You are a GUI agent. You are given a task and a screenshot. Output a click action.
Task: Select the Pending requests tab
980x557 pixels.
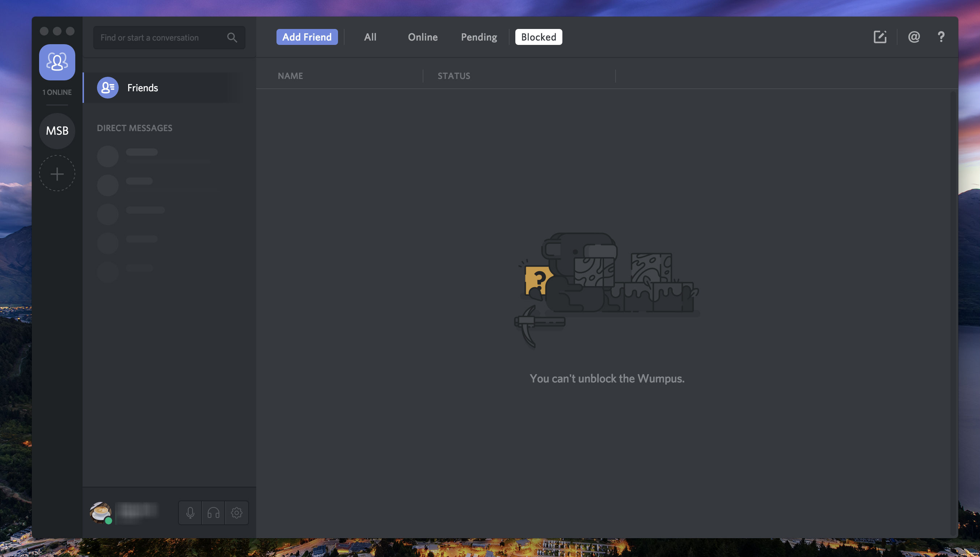pos(478,37)
